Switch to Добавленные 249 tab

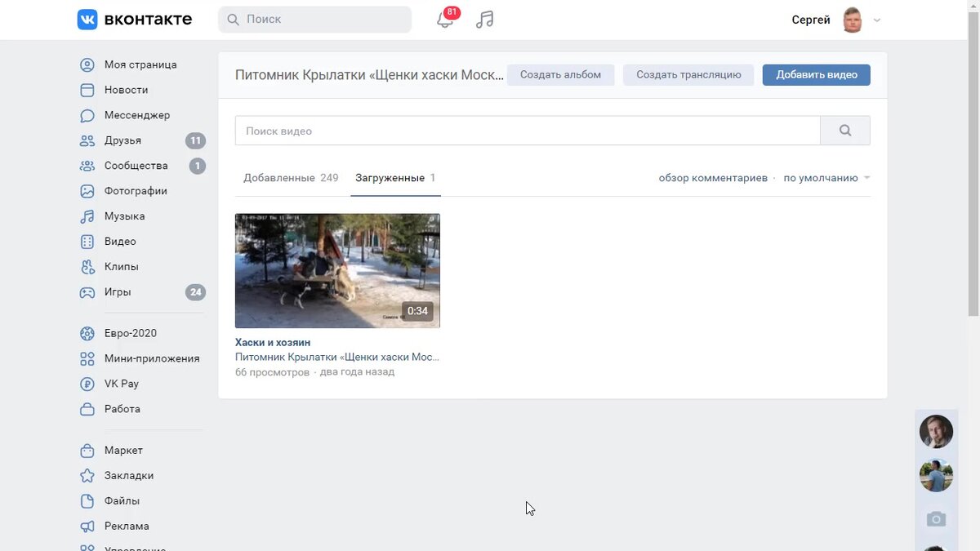click(291, 178)
